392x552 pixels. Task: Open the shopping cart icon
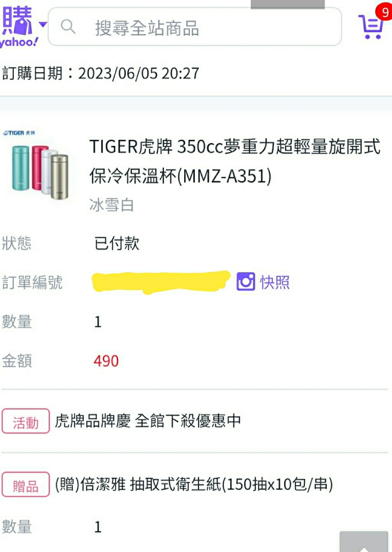pos(370,27)
